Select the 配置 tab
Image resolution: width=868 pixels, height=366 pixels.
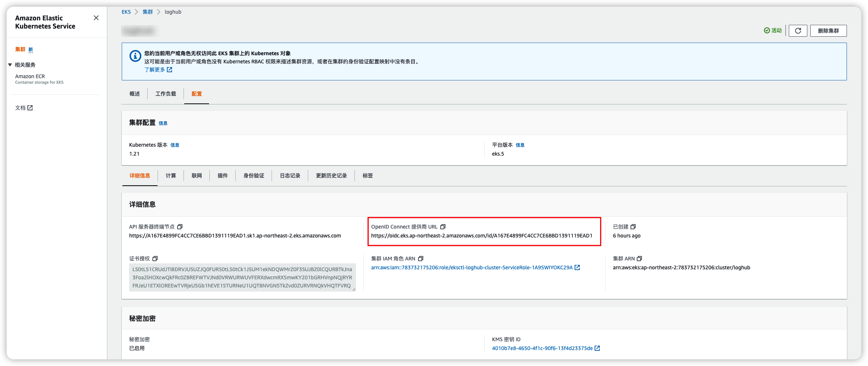pos(197,94)
